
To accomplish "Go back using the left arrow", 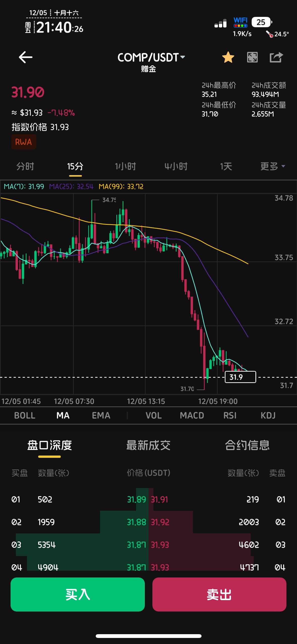I will coord(26,57).
